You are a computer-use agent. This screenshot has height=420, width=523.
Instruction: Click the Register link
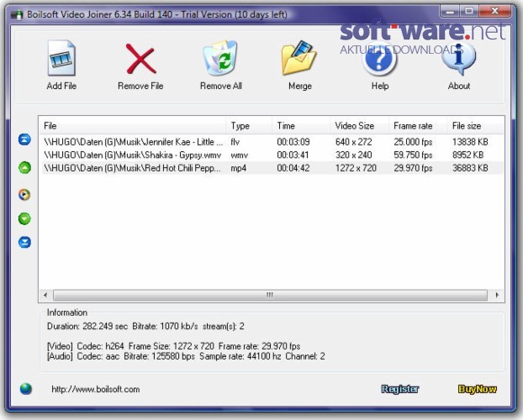(400, 389)
